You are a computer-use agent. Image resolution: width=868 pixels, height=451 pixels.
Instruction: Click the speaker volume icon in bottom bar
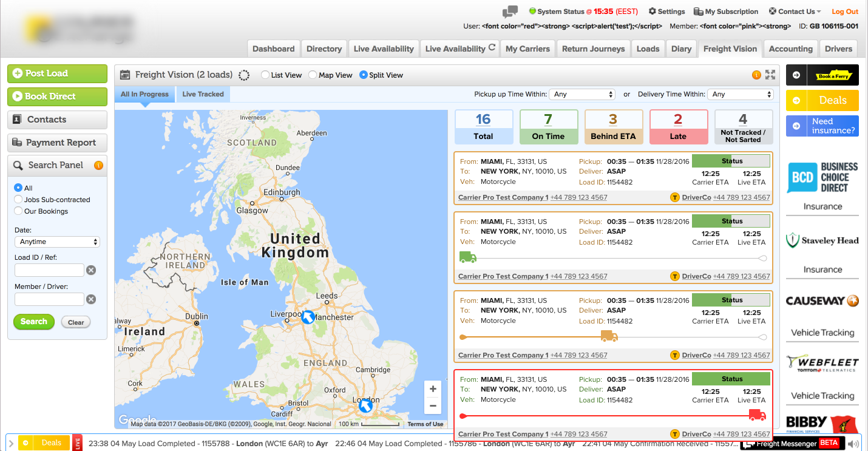[x=853, y=444]
